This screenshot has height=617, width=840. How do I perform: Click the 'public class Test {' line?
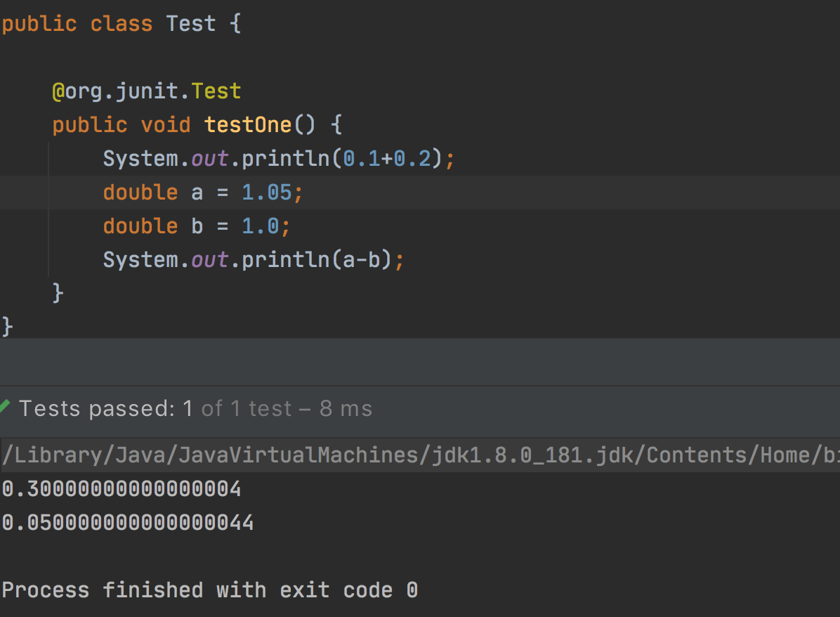pyautogui.click(x=122, y=24)
